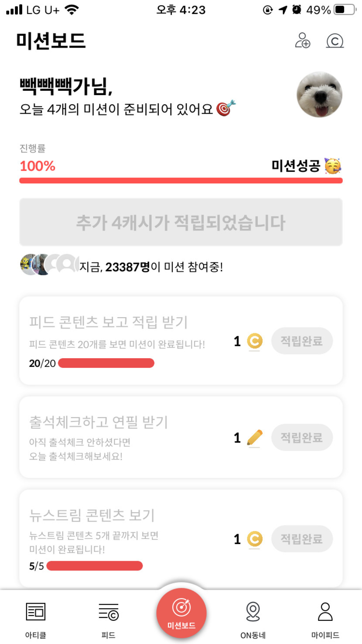The width and height of the screenshot is (362, 644).
Task: Open the cash coin icon at top right
Action: pos(335,41)
